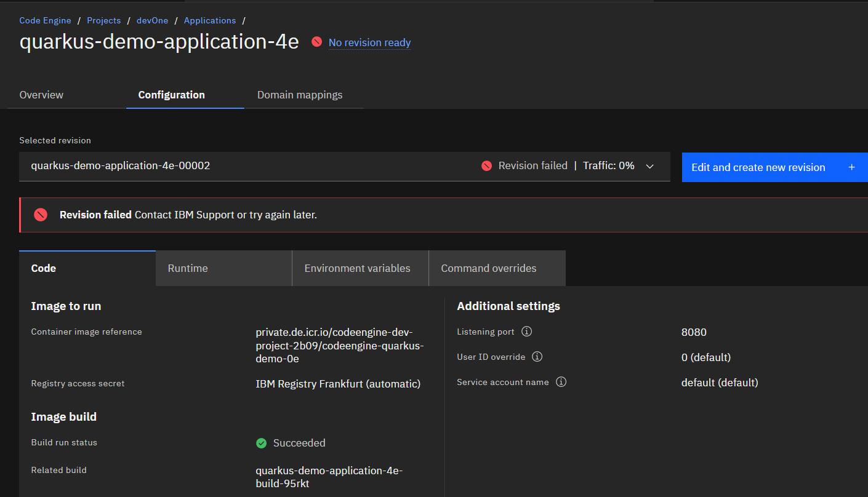Click the Selected revision label
The width and height of the screenshot is (868, 497).
tap(55, 140)
